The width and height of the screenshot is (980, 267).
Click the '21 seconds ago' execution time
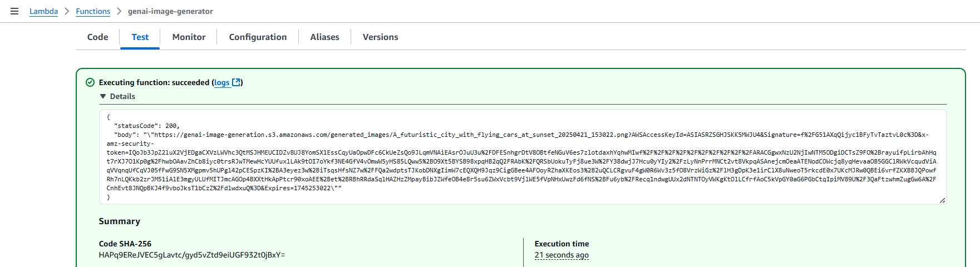click(562, 255)
